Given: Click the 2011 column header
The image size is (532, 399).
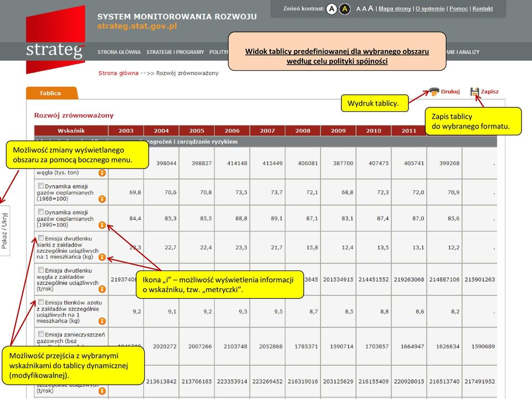Looking at the screenshot, I should point(409,131).
